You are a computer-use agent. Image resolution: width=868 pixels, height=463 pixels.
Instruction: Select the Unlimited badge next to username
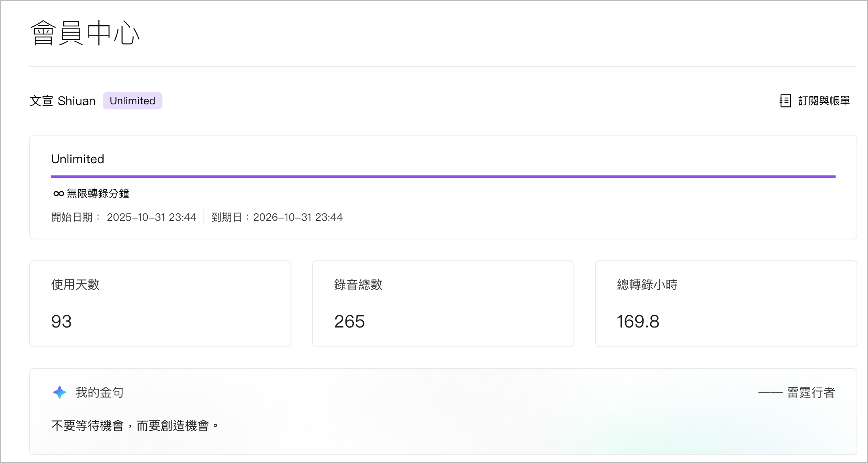pos(132,101)
